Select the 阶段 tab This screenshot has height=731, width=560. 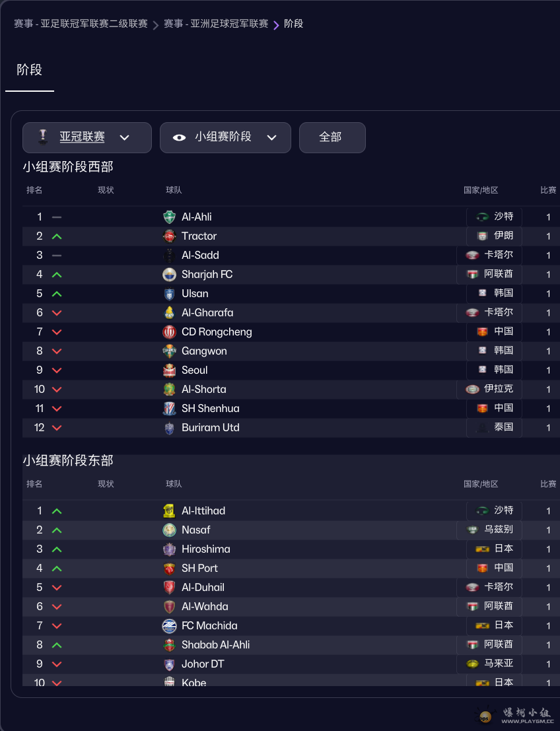30,70
